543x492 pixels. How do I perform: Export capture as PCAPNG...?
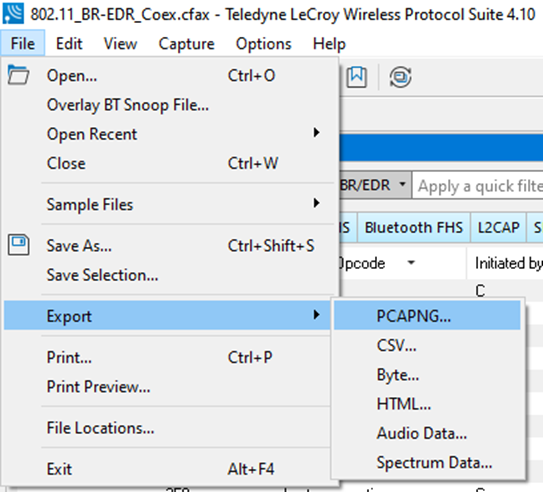[427, 315]
